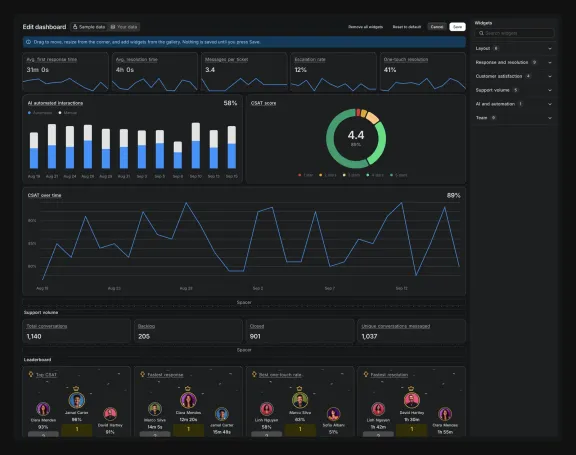The width and height of the screenshot is (576, 455).
Task: Click the info icon in the blue banner
Action: pos(28,42)
